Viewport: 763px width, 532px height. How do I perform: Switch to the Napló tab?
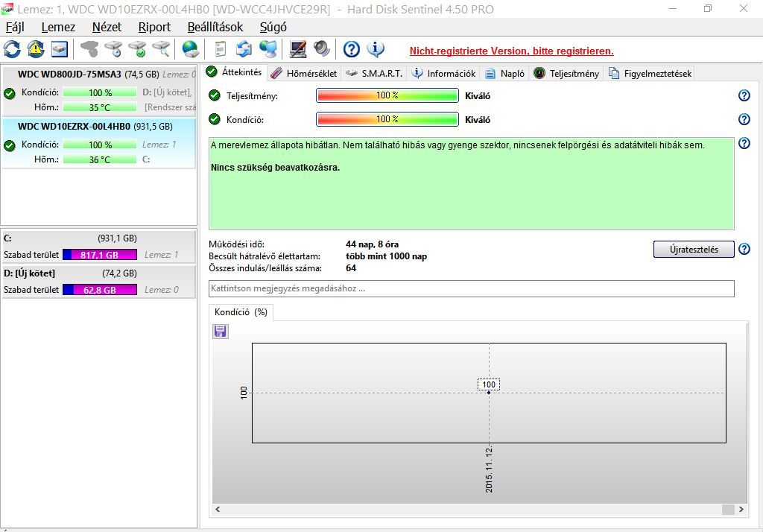[504, 74]
